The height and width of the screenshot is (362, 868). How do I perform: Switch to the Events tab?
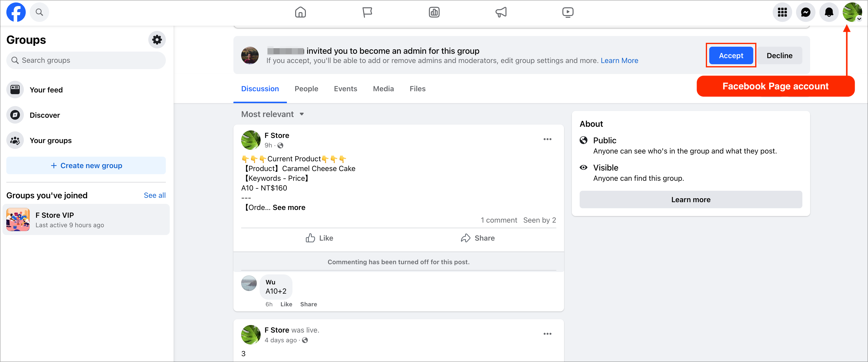pos(345,89)
